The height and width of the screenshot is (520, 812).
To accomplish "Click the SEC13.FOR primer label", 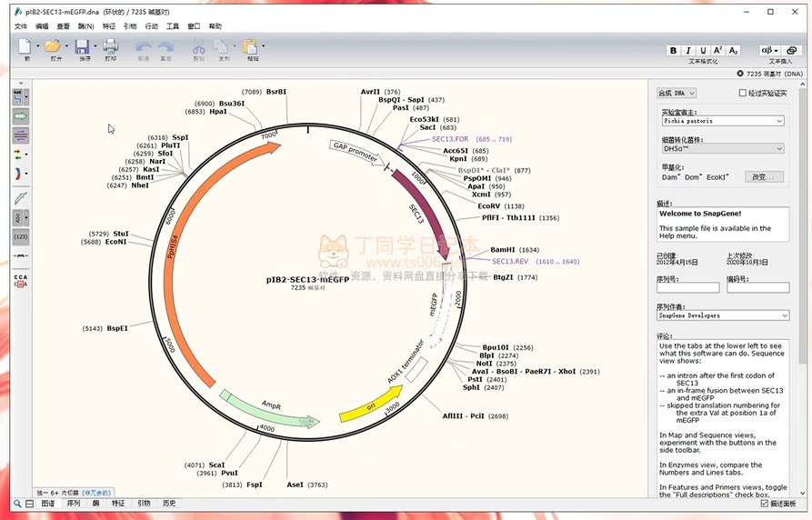I will click(x=450, y=139).
